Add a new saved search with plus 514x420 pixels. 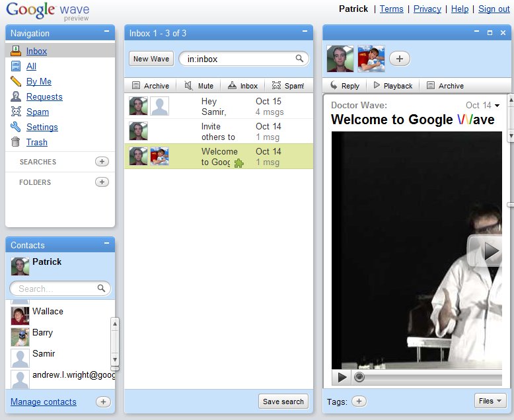click(x=102, y=162)
